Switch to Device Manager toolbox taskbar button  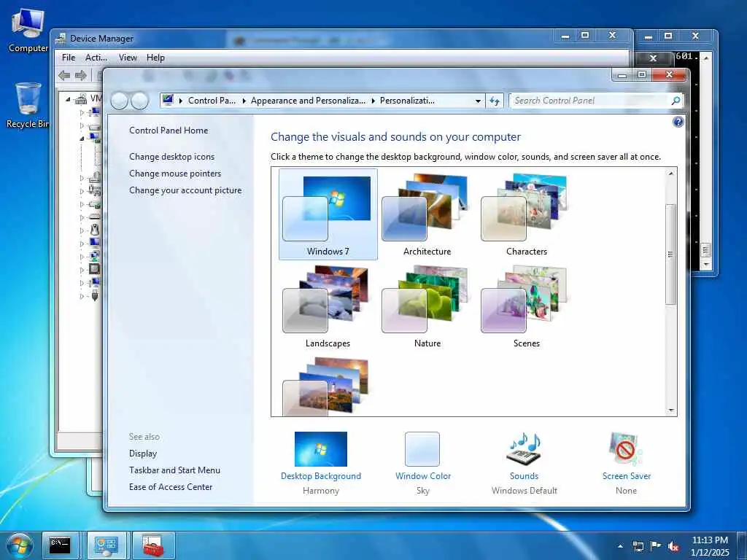(x=153, y=545)
